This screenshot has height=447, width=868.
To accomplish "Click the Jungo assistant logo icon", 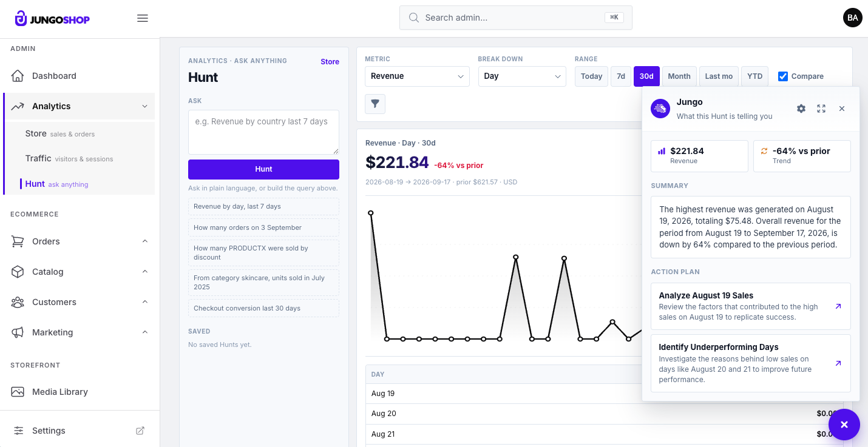I will 660,109.
